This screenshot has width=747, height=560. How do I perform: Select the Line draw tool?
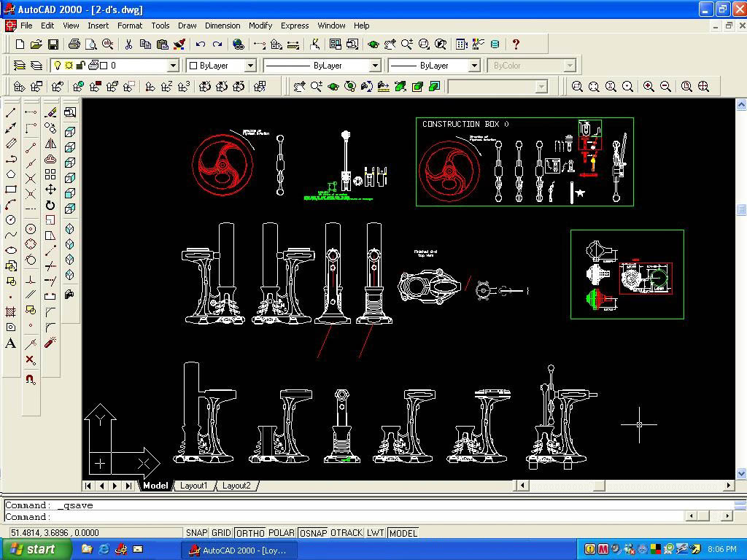pos(11,113)
